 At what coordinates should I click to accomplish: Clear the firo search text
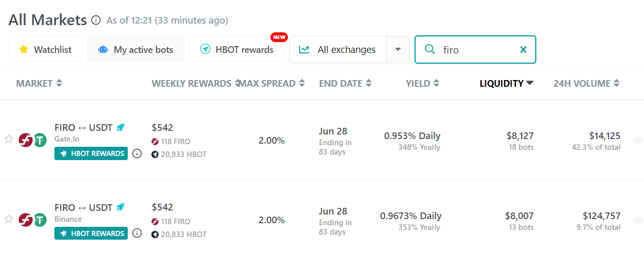pos(523,50)
